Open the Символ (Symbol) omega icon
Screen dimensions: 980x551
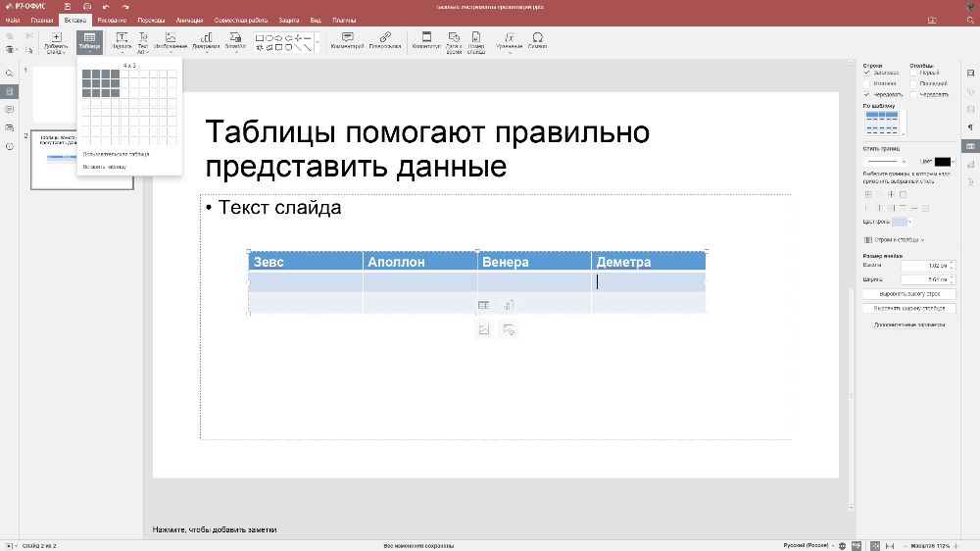point(537,40)
